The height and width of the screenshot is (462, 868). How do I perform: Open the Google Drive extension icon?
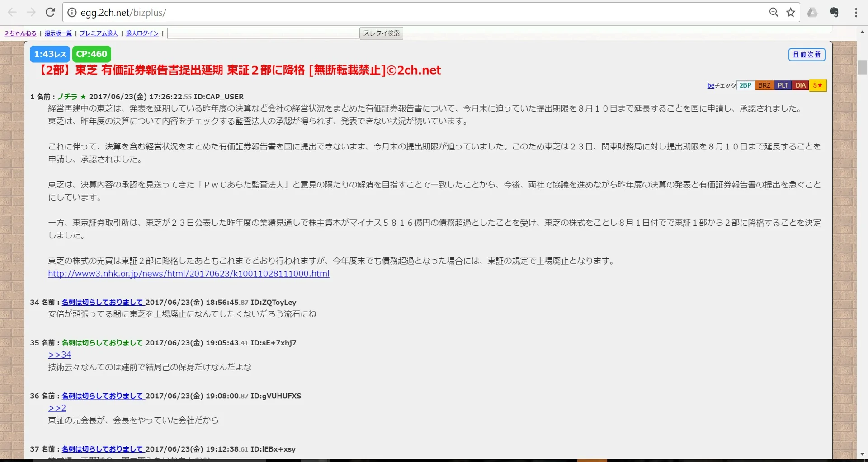click(812, 12)
